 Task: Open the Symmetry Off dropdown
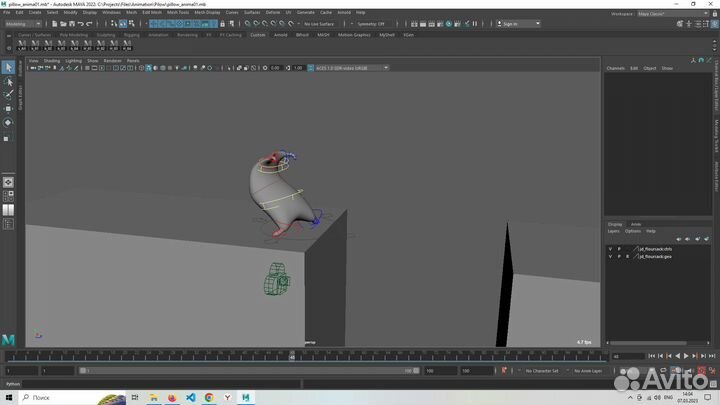click(371, 24)
